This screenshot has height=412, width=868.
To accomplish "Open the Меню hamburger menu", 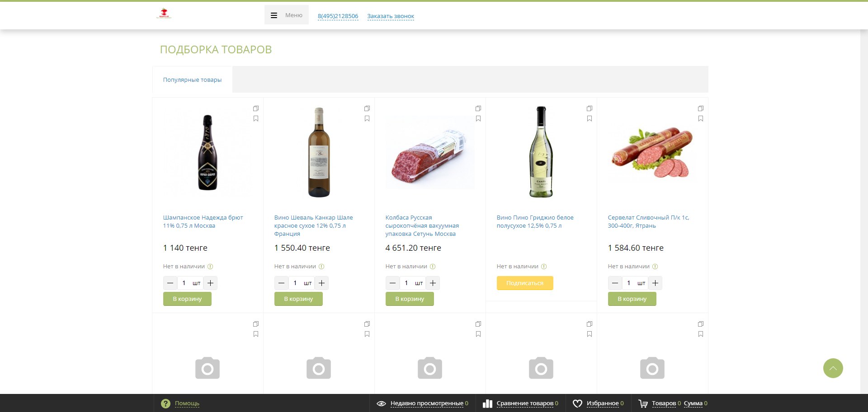I will click(x=287, y=15).
